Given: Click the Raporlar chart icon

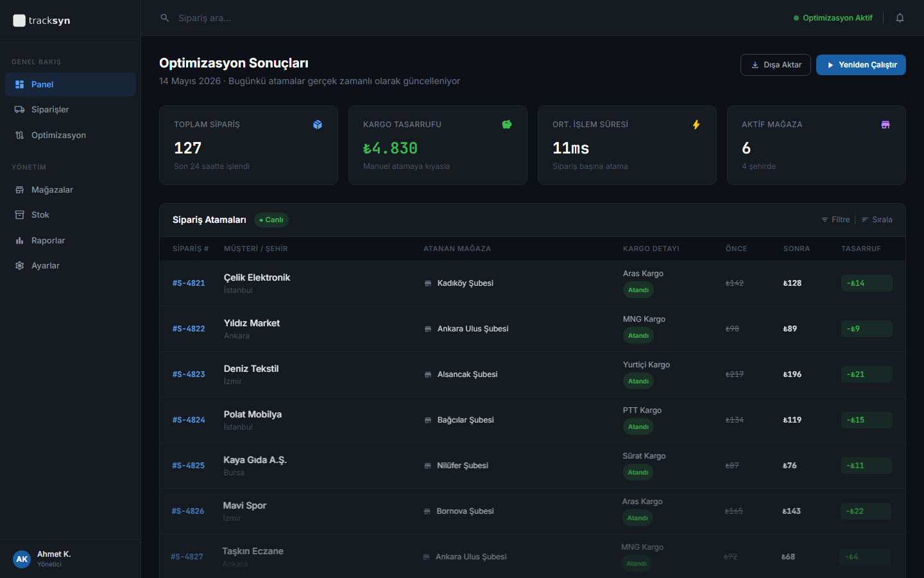Looking at the screenshot, I should point(19,240).
